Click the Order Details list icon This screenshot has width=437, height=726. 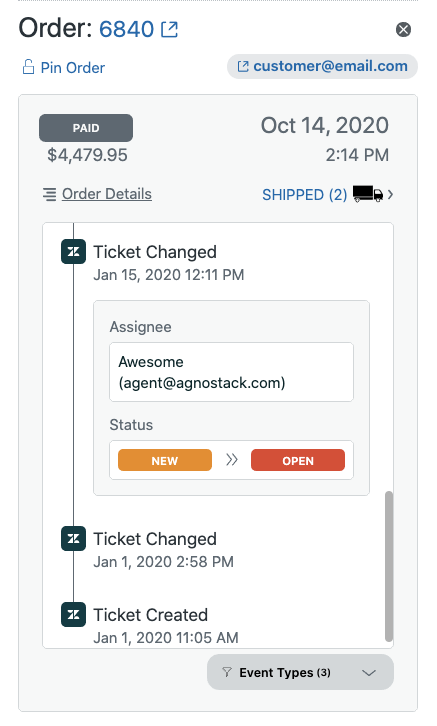pyautogui.click(x=50, y=194)
